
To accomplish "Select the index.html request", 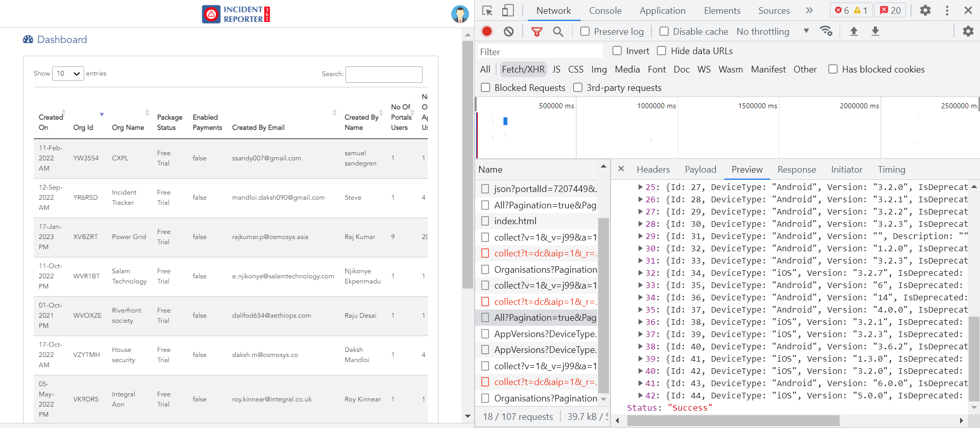I will click(515, 221).
